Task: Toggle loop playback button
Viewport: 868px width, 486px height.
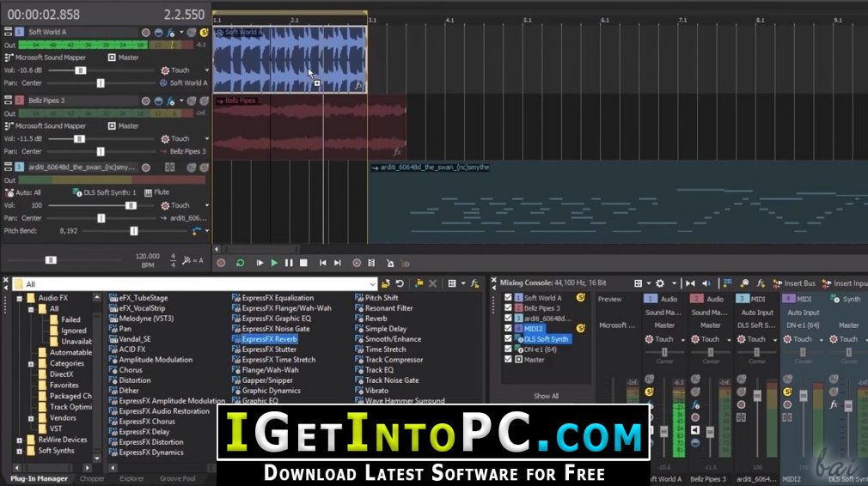Action: tap(240, 264)
